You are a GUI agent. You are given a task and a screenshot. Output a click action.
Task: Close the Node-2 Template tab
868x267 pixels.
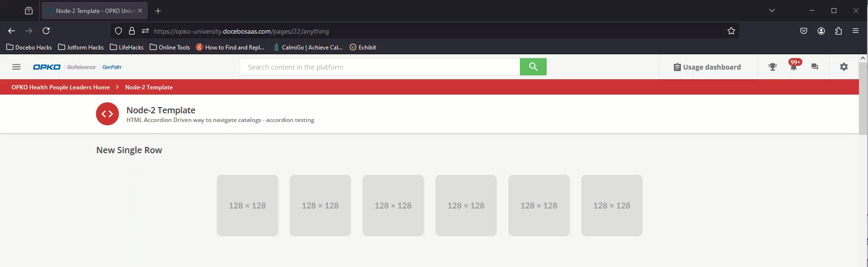tap(140, 11)
